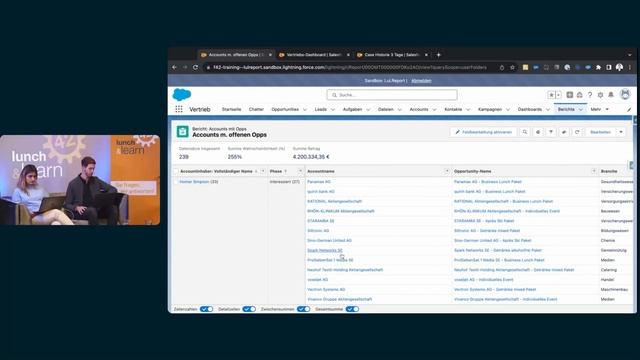
Task: Click the Salesforce favorites star
Action: (551, 95)
